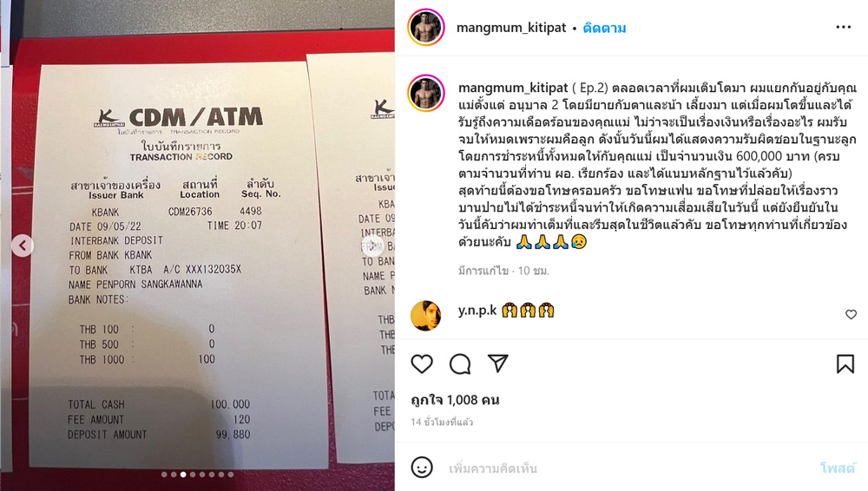Post comment with โพสต์ button
868x491 pixels.
click(838, 468)
